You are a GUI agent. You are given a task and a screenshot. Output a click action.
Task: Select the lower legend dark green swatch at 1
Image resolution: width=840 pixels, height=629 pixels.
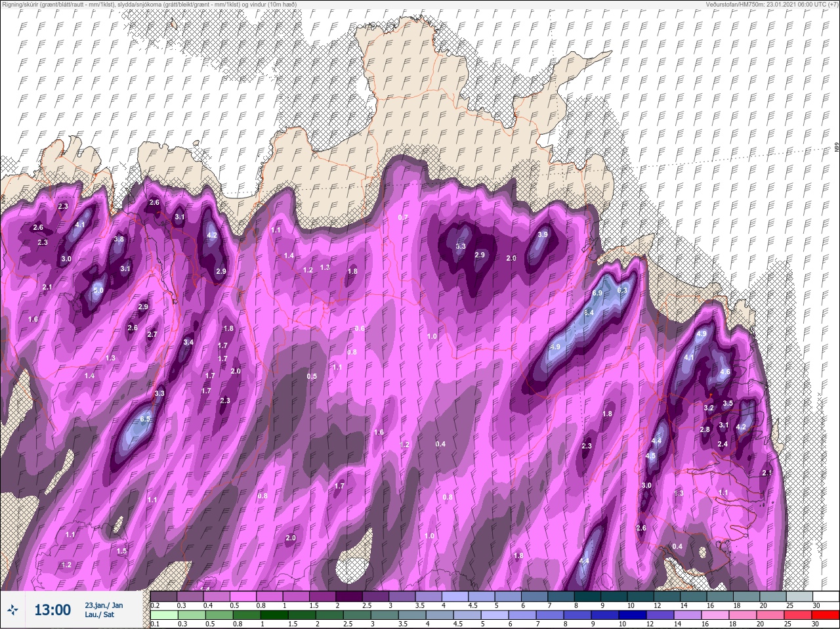point(273,615)
